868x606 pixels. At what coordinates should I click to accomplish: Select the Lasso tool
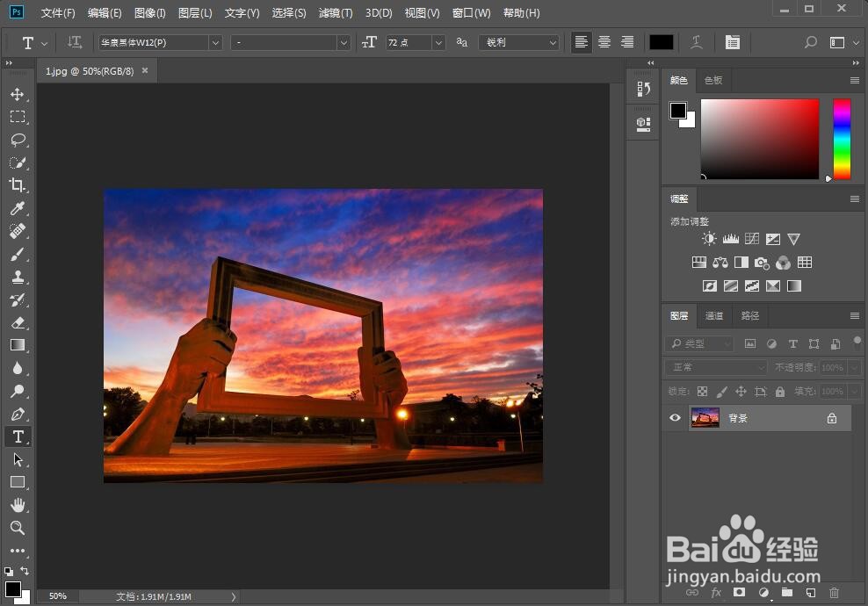(18, 140)
